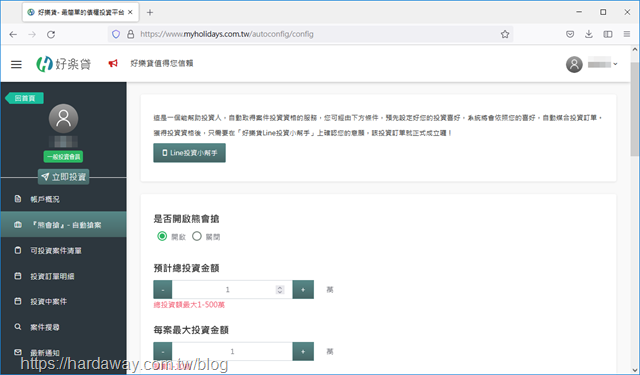Image resolution: width=640 pixels, height=375 pixels.
Task: Decrease 每案最大投資金額 with minus button
Action: point(162,351)
